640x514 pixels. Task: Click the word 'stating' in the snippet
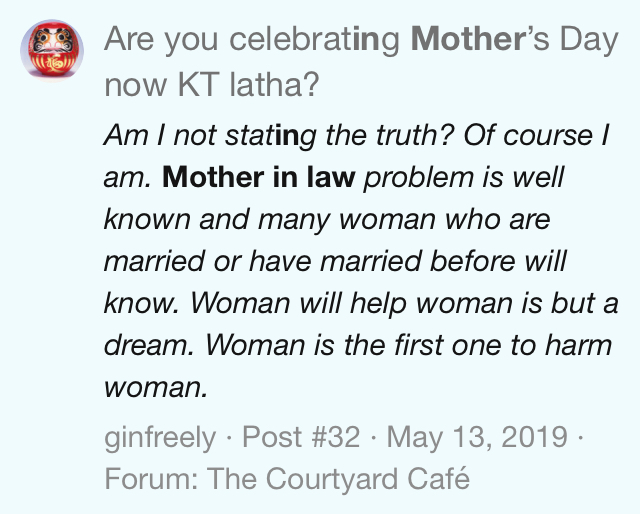(x=271, y=136)
